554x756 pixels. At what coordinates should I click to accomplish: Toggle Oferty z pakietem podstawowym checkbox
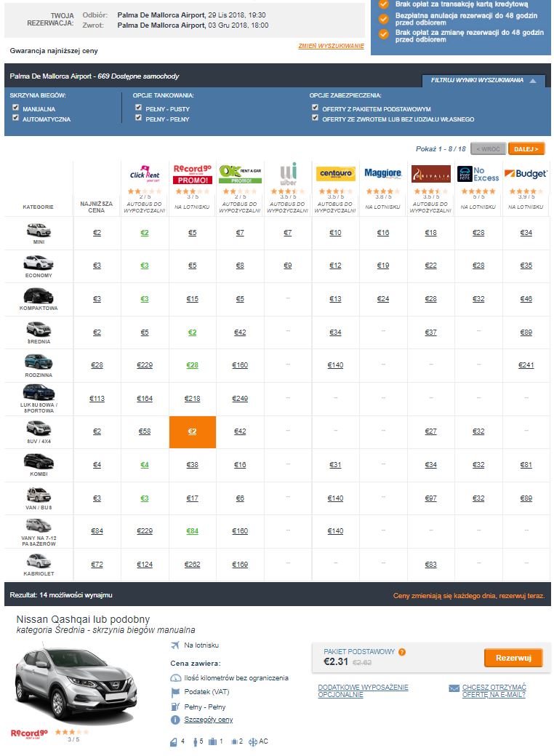coord(315,108)
